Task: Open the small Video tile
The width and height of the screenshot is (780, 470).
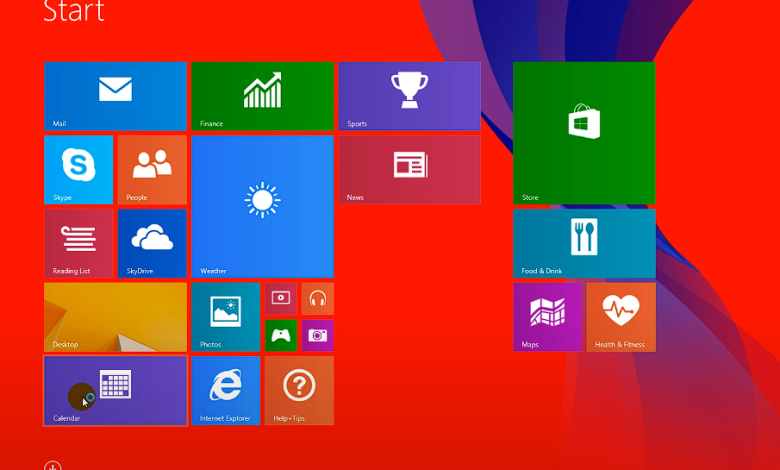Action: coord(281,298)
